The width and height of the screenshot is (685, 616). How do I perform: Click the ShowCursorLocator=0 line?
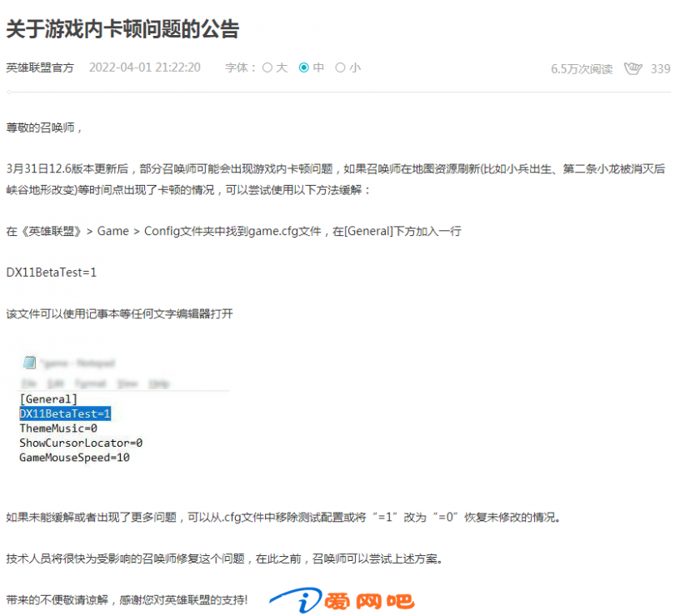click(81, 443)
